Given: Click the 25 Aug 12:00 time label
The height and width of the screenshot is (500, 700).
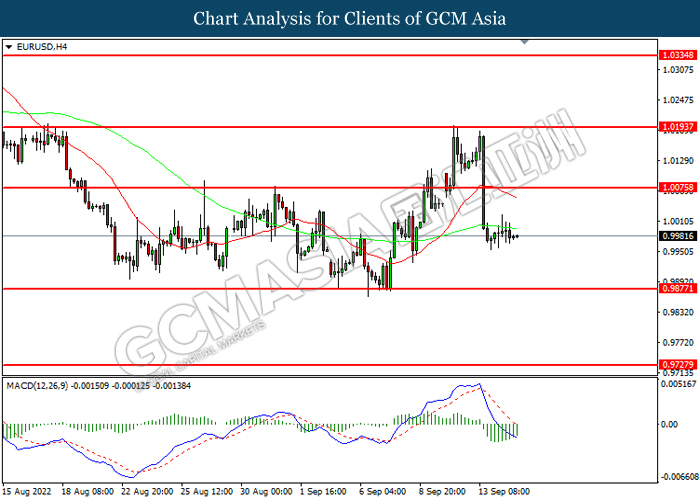Looking at the screenshot, I should [207, 492].
